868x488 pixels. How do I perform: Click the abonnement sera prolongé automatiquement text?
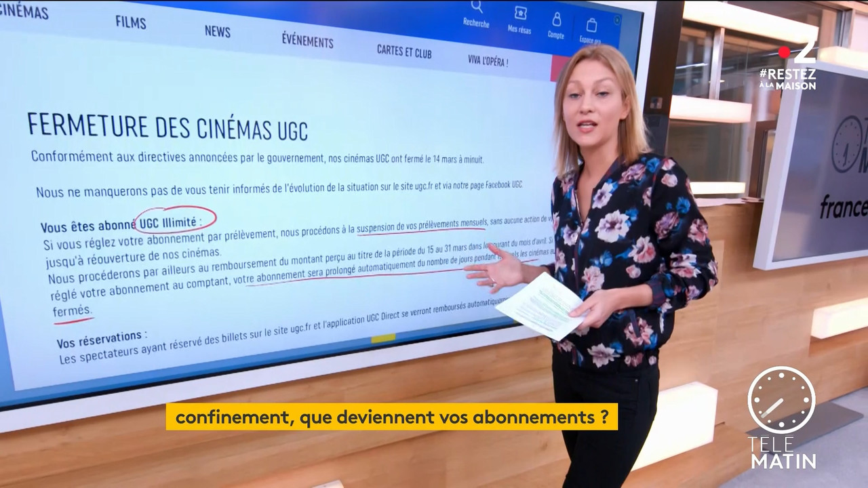click(332, 270)
